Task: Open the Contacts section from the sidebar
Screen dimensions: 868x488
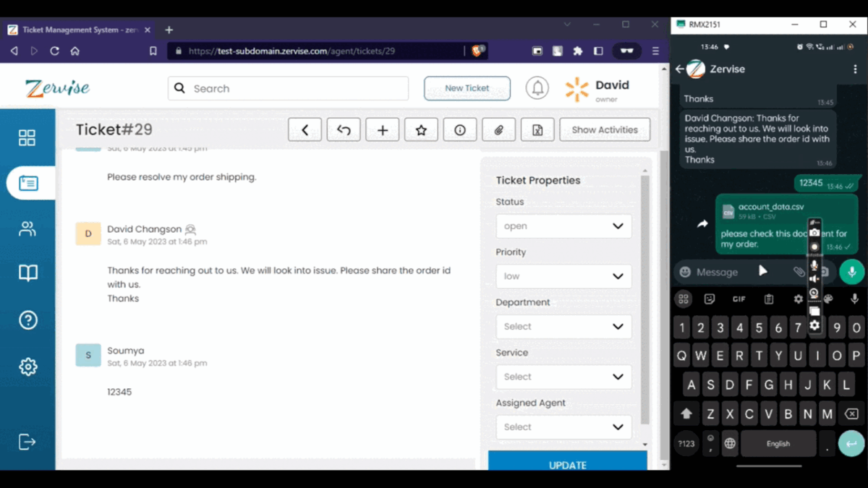Action: 27,228
